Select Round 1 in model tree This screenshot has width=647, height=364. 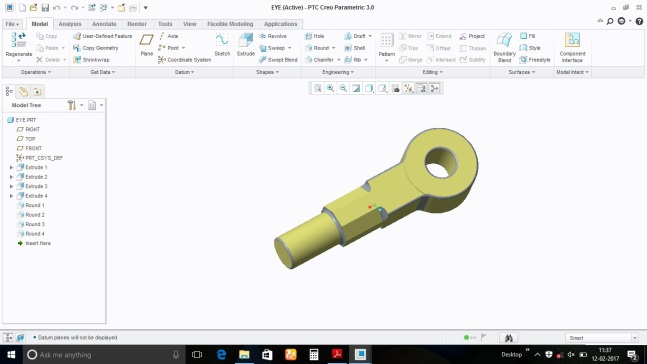pyautogui.click(x=31, y=206)
